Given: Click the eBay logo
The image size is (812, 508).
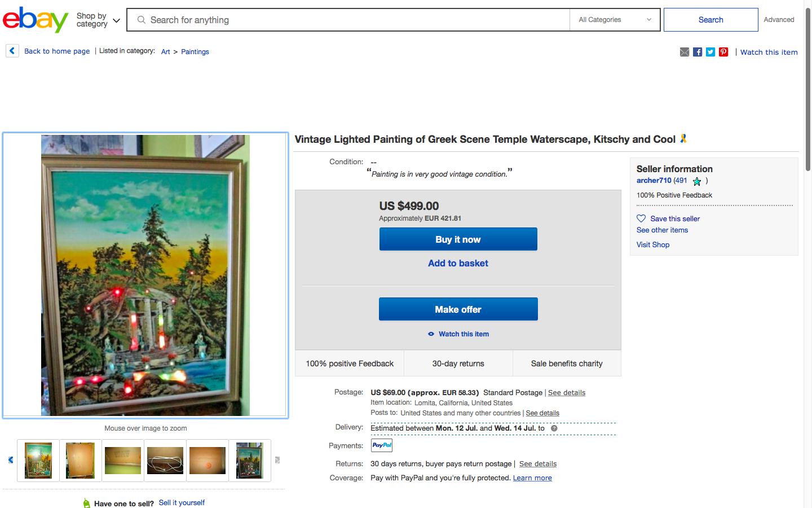Looking at the screenshot, I should 36,20.
